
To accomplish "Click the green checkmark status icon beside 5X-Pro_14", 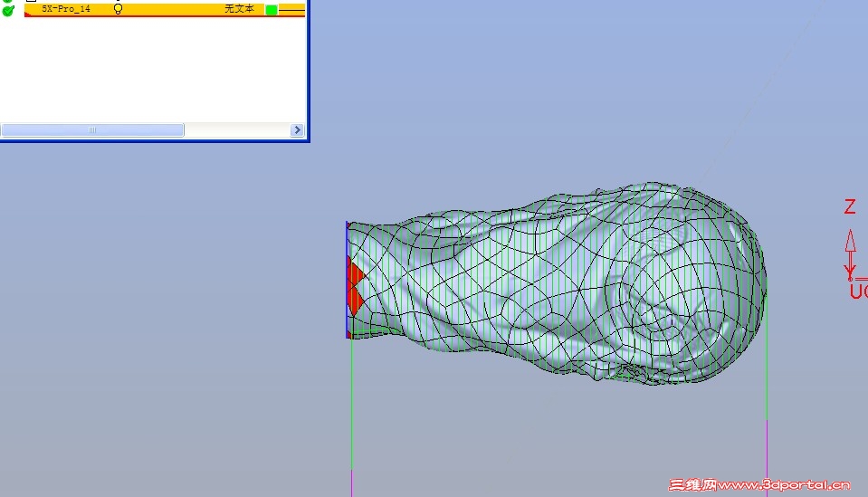I will coord(8,10).
